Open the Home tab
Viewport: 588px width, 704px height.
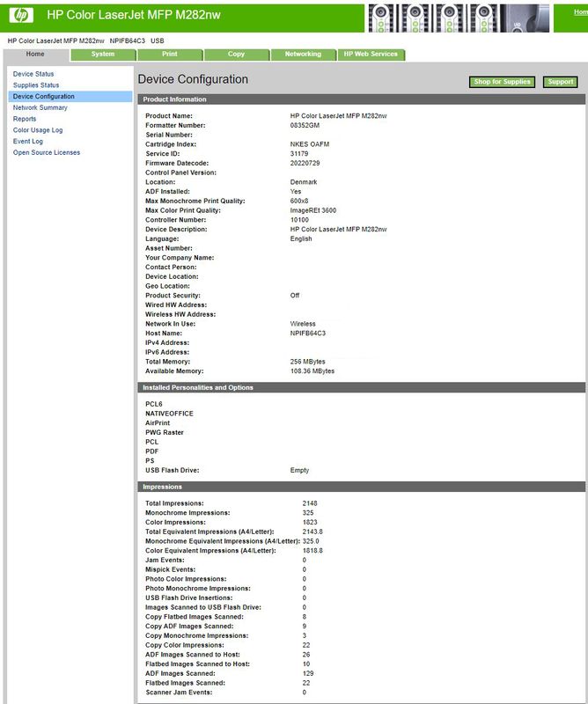pyautogui.click(x=35, y=55)
